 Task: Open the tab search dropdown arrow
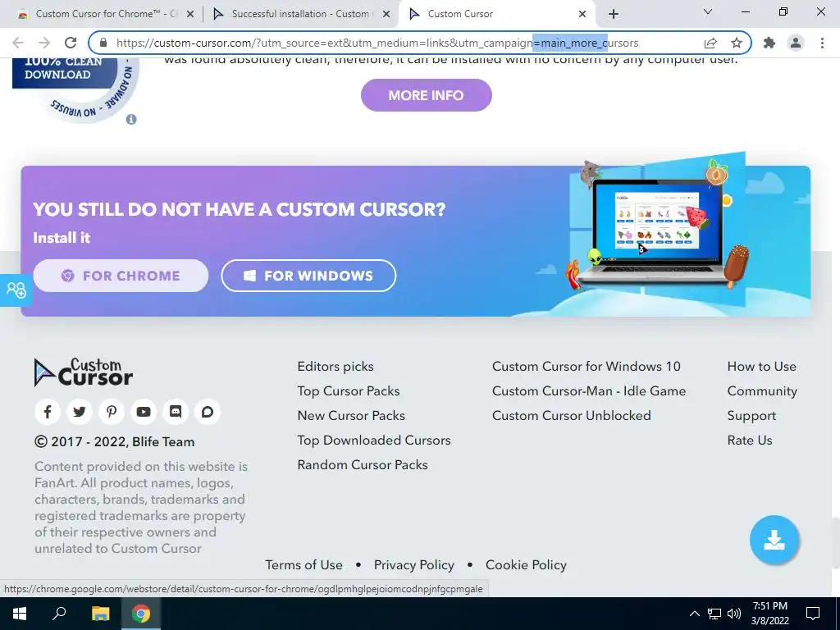pyautogui.click(x=708, y=11)
